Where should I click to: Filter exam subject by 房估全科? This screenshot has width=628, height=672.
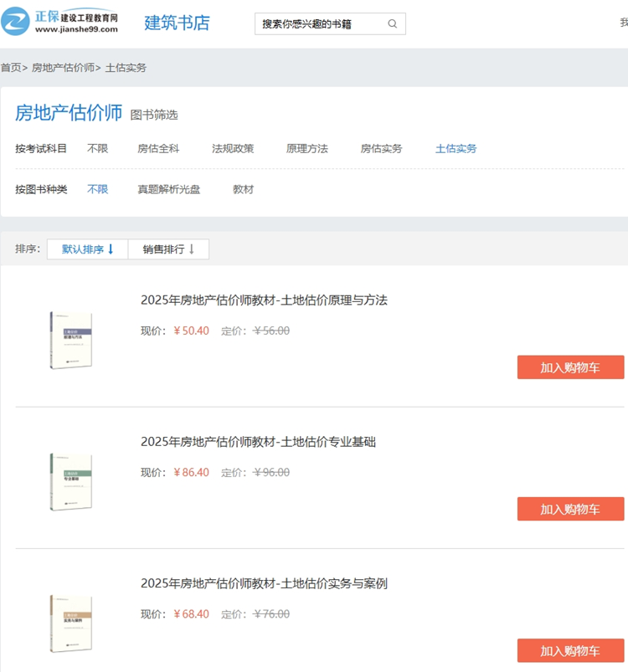158,149
